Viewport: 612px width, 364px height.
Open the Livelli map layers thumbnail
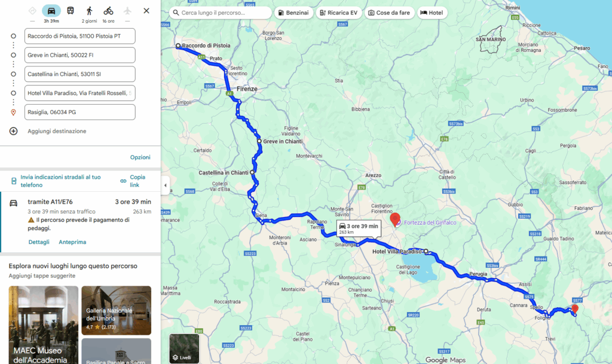click(184, 348)
